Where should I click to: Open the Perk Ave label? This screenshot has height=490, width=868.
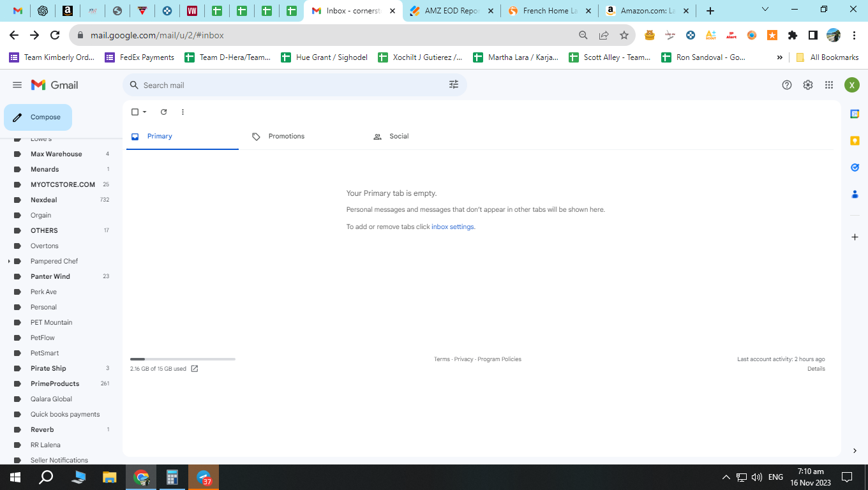pyautogui.click(x=43, y=292)
